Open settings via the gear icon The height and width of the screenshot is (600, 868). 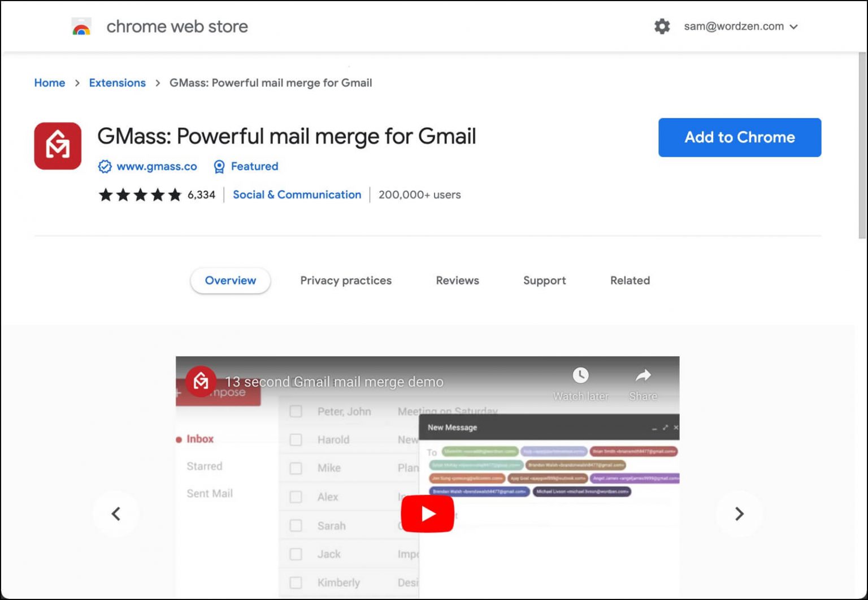coord(662,27)
